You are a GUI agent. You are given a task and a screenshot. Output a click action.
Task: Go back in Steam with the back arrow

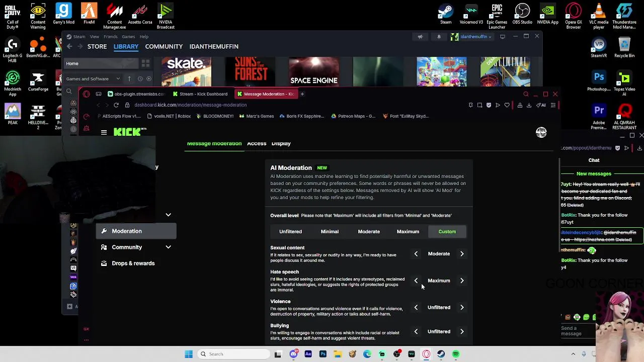pos(69,46)
